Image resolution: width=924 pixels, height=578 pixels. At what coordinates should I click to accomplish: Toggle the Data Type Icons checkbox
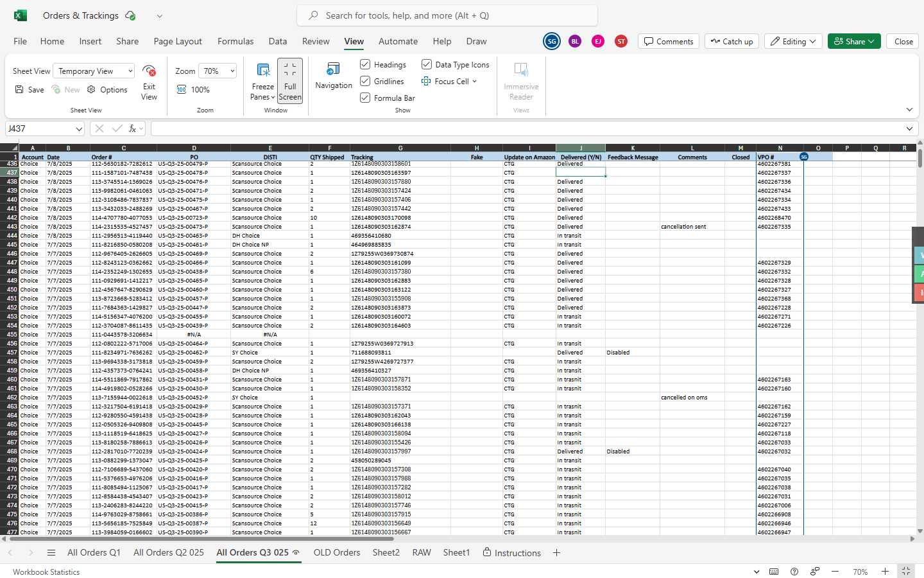point(427,64)
